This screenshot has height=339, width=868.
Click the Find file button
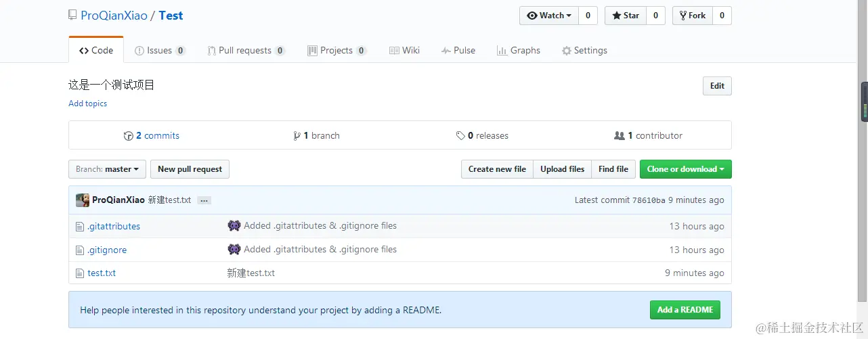613,169
